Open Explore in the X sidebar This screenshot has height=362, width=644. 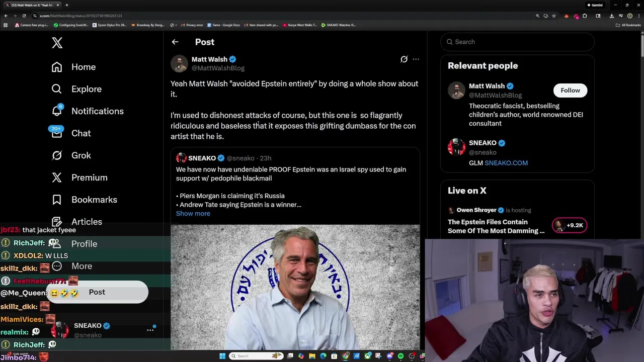pyautogui.click(x=76, y=89)
